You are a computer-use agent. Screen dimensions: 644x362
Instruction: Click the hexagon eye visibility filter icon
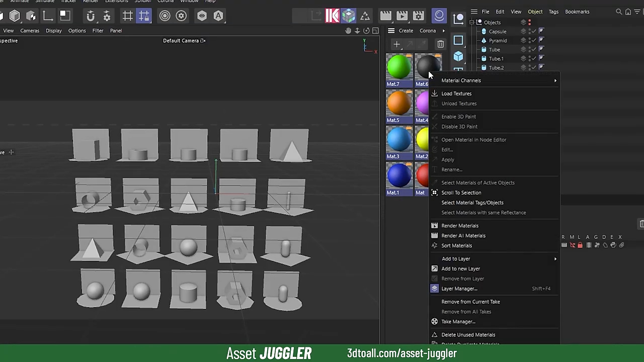point(202,16)
